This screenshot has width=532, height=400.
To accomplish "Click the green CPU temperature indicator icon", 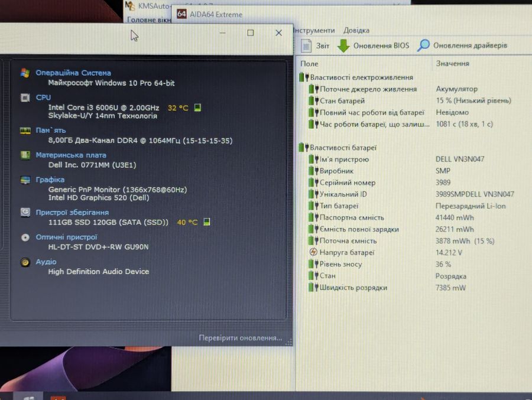I will 197,108.
